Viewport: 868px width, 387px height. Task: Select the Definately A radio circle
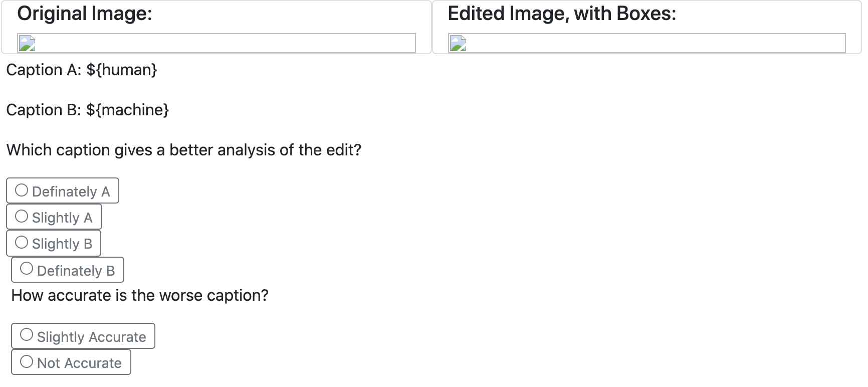click(x=22, y=190)
